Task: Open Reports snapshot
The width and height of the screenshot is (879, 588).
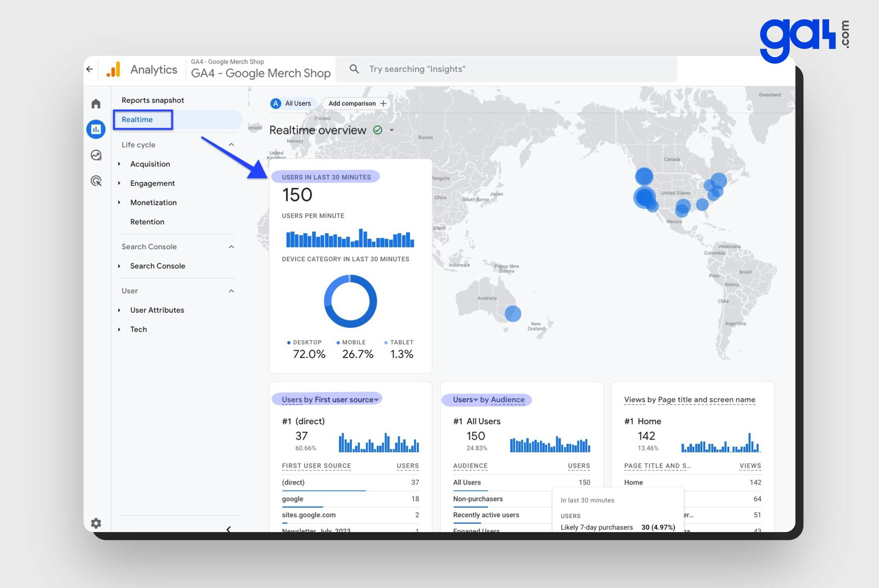Action: 153,100
